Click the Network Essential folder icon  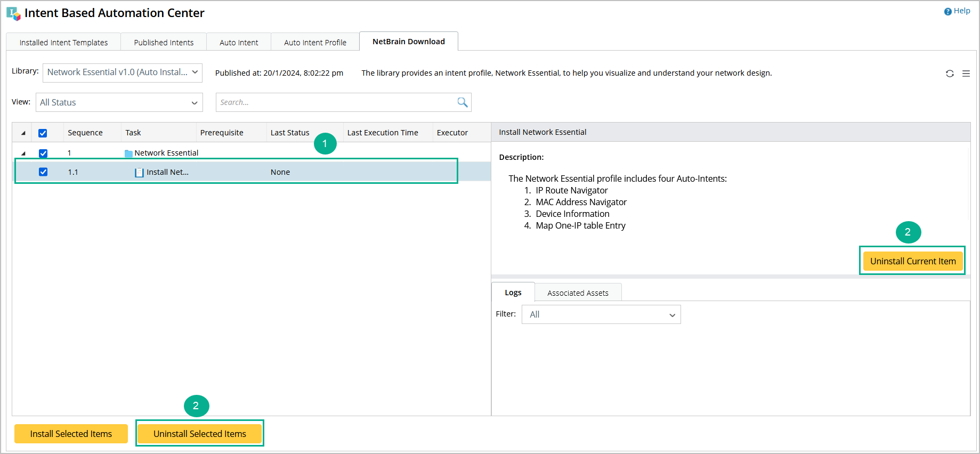tap(128, 153)
